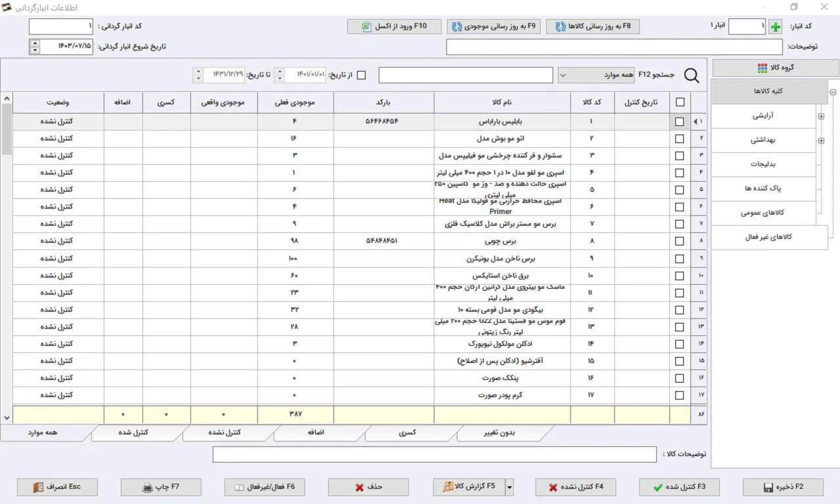Collapse the کلیه کالاها tree root
Viewport: 840px width, 504px height.
coord(833,93)
